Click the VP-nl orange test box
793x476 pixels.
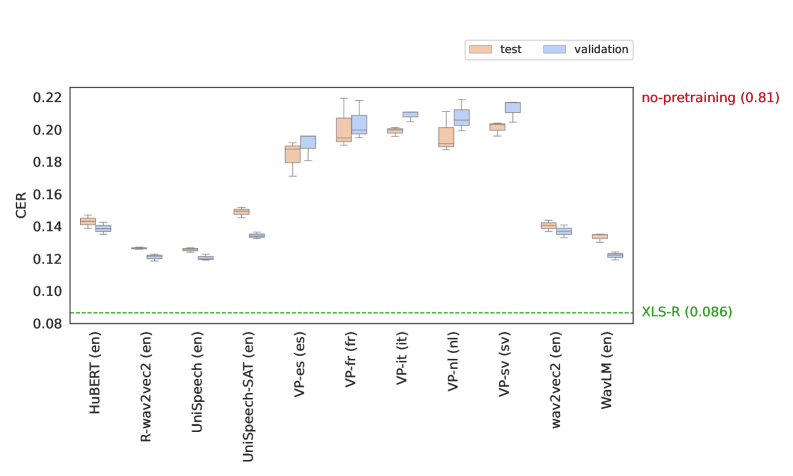click(x=446, y=137)
